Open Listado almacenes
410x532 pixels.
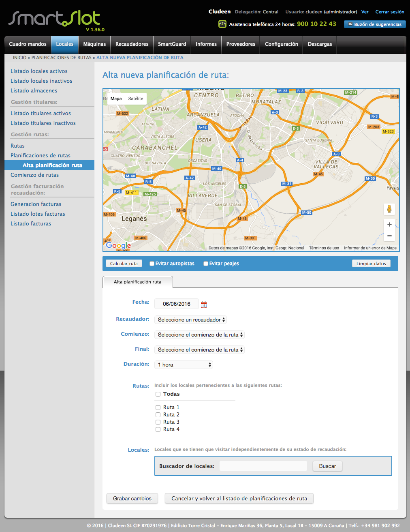(x=34, y=90)
